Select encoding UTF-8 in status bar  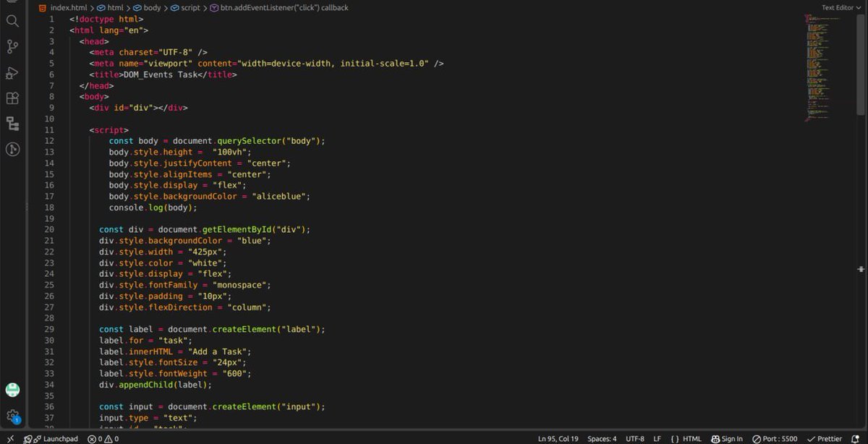coord(635,439)
